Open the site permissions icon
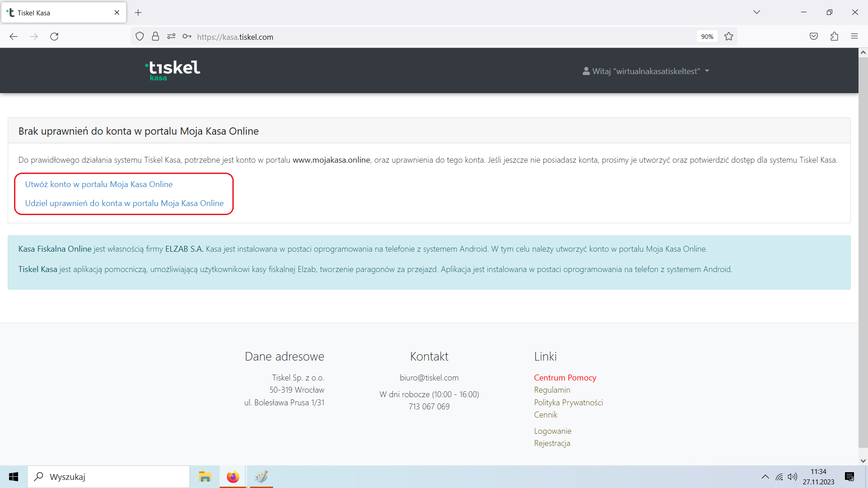Screen dimensions: 868x488 (171, 37)
